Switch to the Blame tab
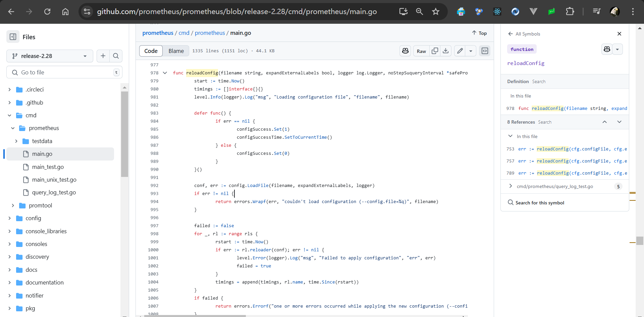 point(176,51)
